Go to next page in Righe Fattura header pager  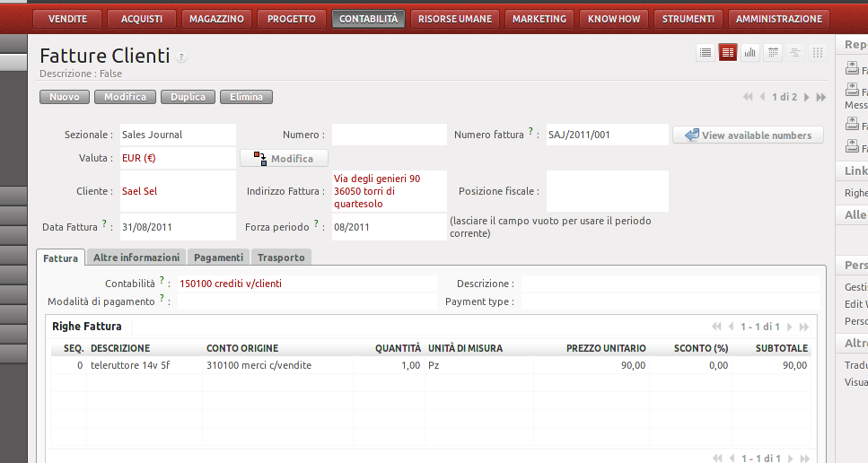click(x=790, y=327)
